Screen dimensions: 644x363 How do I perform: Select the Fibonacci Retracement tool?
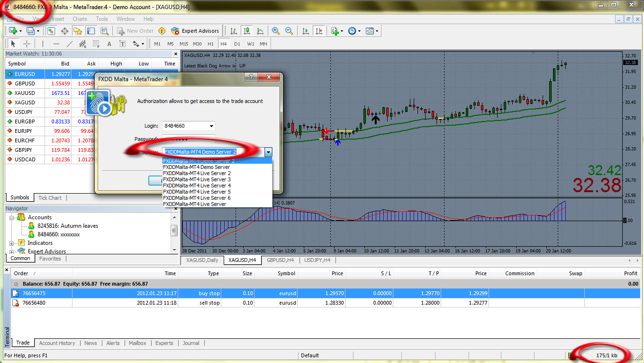[x=96, y=44]
